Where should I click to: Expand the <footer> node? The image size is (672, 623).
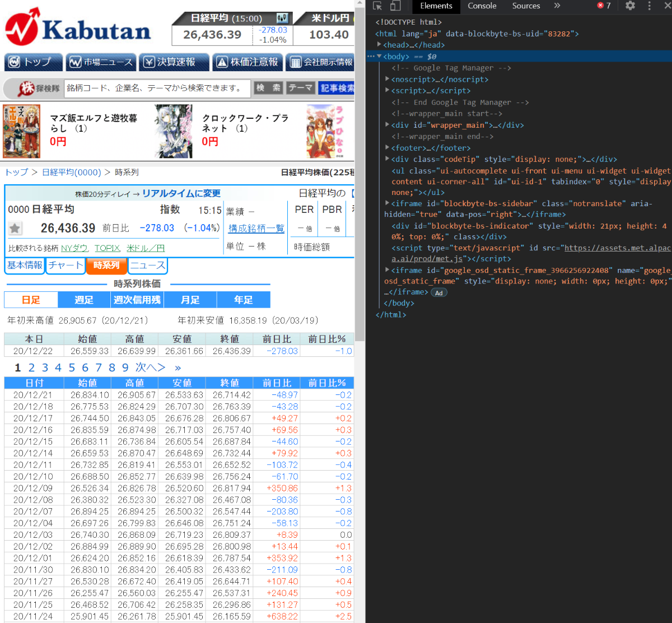[x=388, y=147]
